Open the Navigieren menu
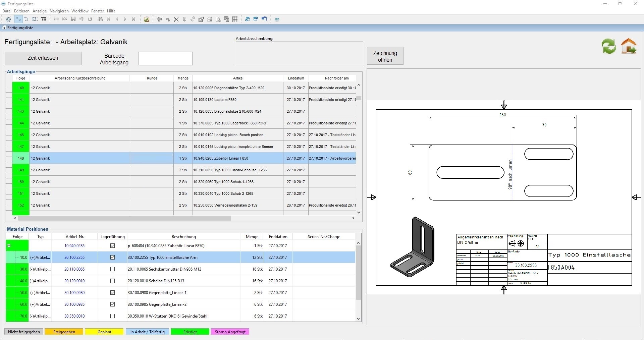This screenshot has width=644, height=340. [59, 11]
